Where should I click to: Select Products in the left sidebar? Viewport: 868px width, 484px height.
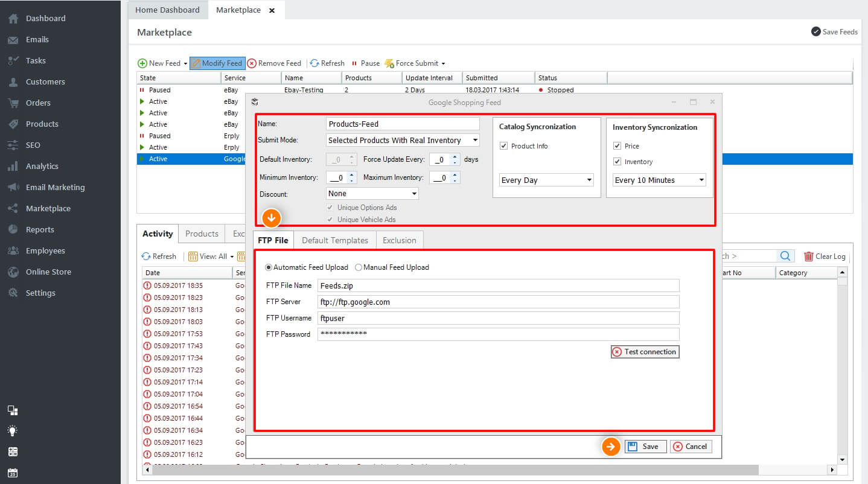(x=42, y=124)
